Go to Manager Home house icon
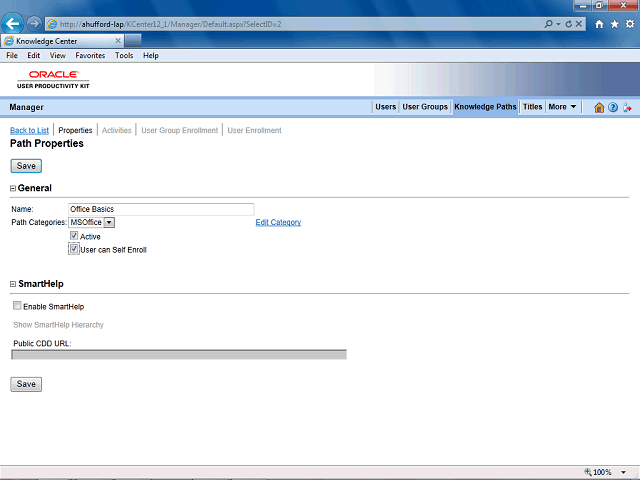 coord(599,107)
